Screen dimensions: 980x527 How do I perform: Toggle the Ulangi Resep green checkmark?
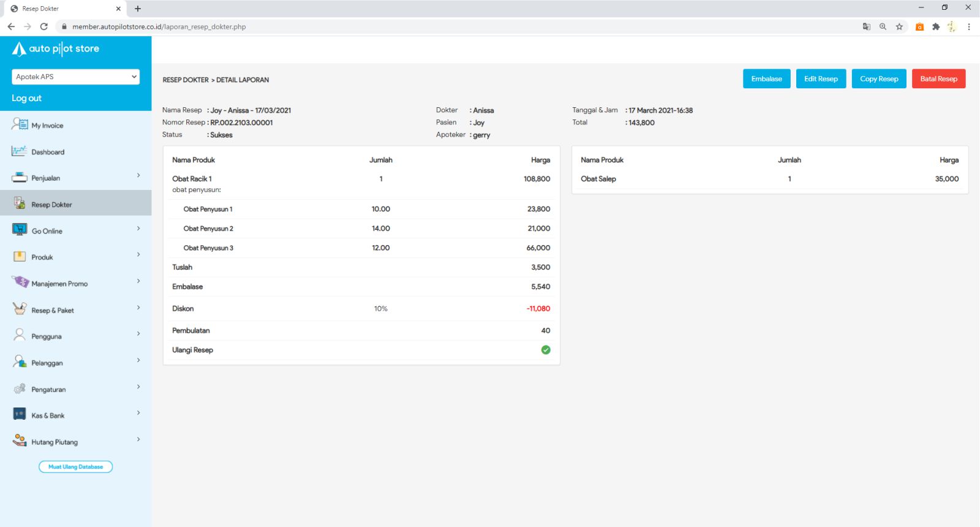[x=546, y=350]
